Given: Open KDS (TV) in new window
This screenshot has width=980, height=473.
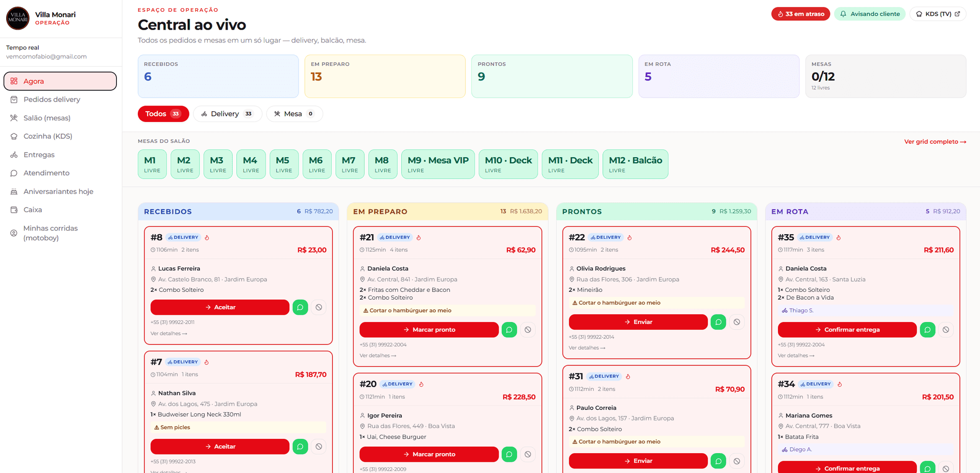Looking at the screenshot, I should [x=938, y=14].
